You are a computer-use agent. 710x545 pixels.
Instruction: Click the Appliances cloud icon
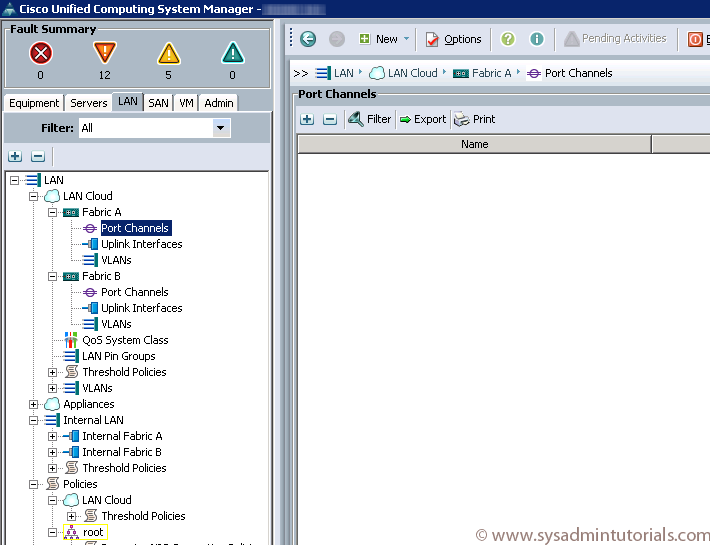click(52, 404)
